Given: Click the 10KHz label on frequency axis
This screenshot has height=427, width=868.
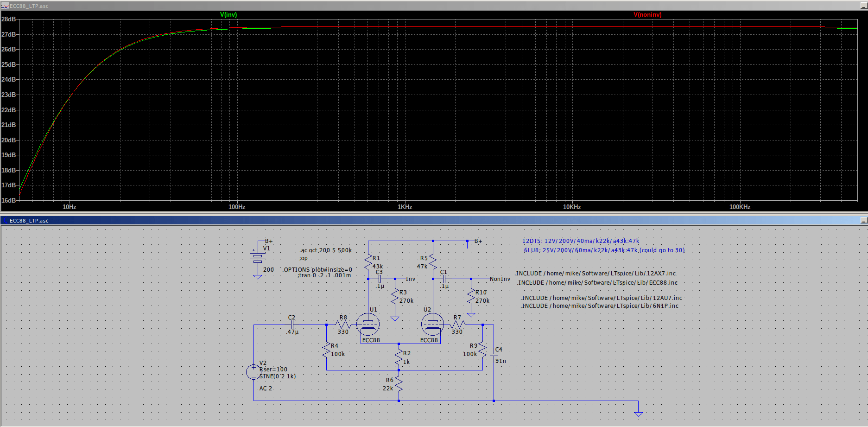Looking at the screenshot, I should pyautogui.click(x=572, y=207).
